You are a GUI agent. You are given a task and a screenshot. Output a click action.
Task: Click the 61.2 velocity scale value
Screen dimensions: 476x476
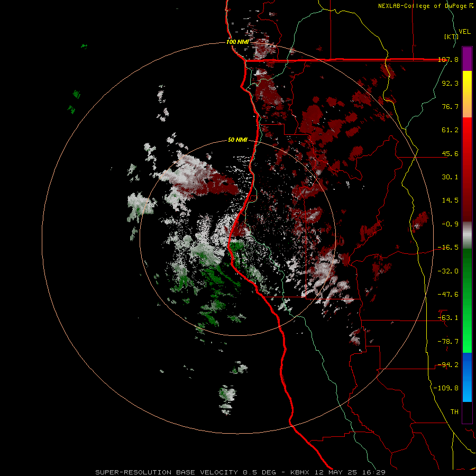pos(450,130)
